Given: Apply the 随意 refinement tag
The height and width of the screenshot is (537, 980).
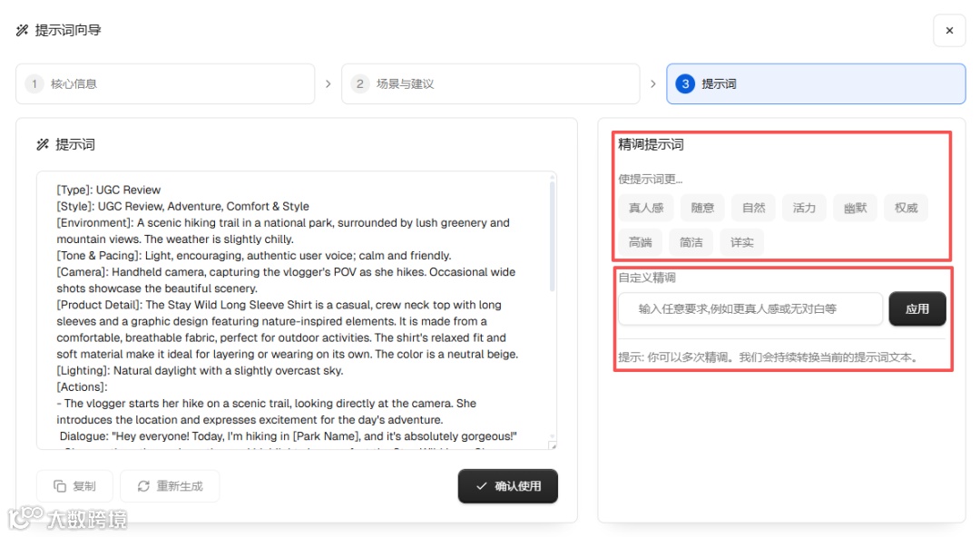Looking at the screenshot, I should pos(702,208).
